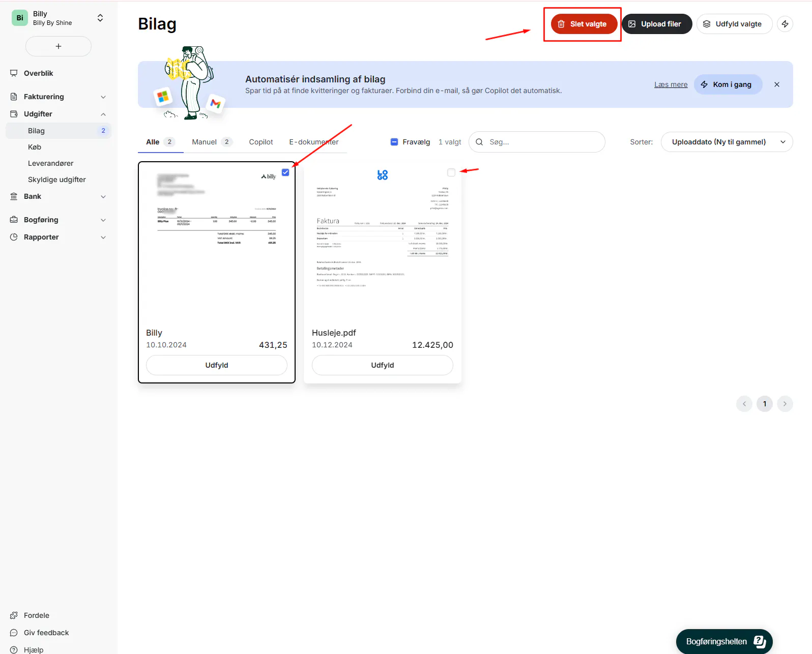This screenshot has height=654, width=812.
Task: Open the Bogføringshelten help widget
Action: pyautogui.click(x=724, y=642)
